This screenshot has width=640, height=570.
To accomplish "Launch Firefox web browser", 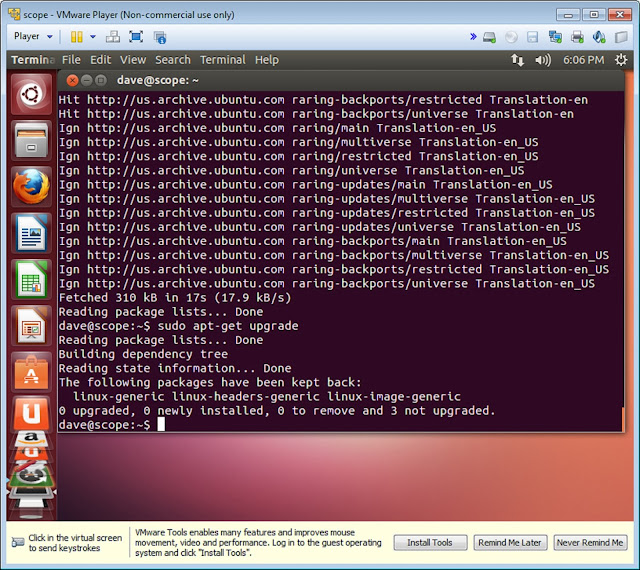I will [31, 187].
